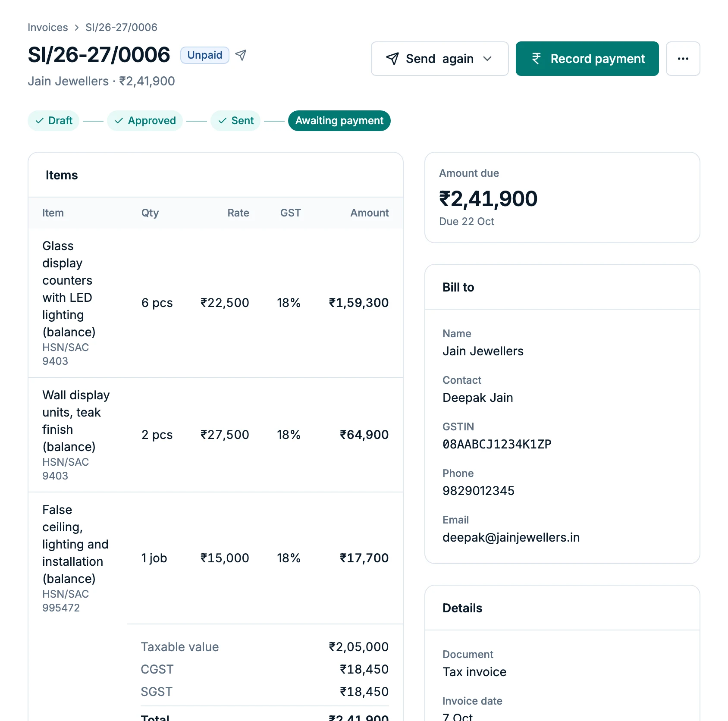Click amount ₹1,59,300
The height and width of the screenshot is (721, 728).
(358, 303)
